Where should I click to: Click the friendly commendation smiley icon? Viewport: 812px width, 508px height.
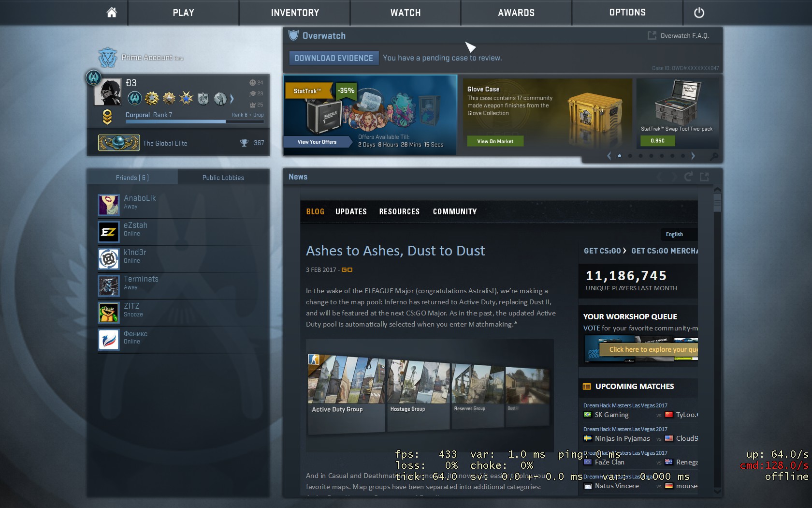(252, 83)
